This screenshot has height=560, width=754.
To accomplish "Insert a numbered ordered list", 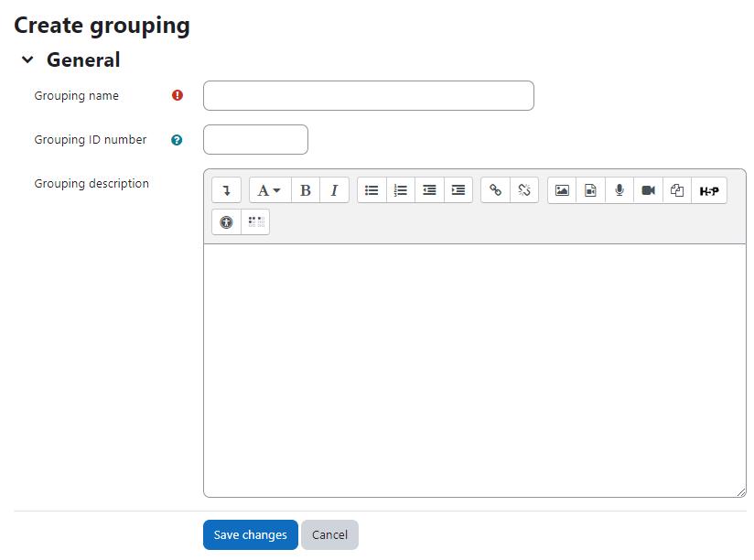I will tap(401, 190).
